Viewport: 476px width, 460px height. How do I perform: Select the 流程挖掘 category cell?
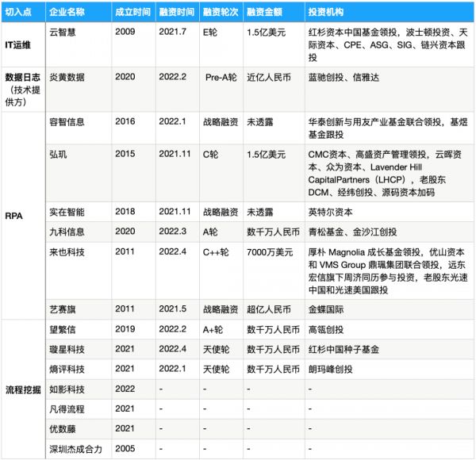point(24,389)
